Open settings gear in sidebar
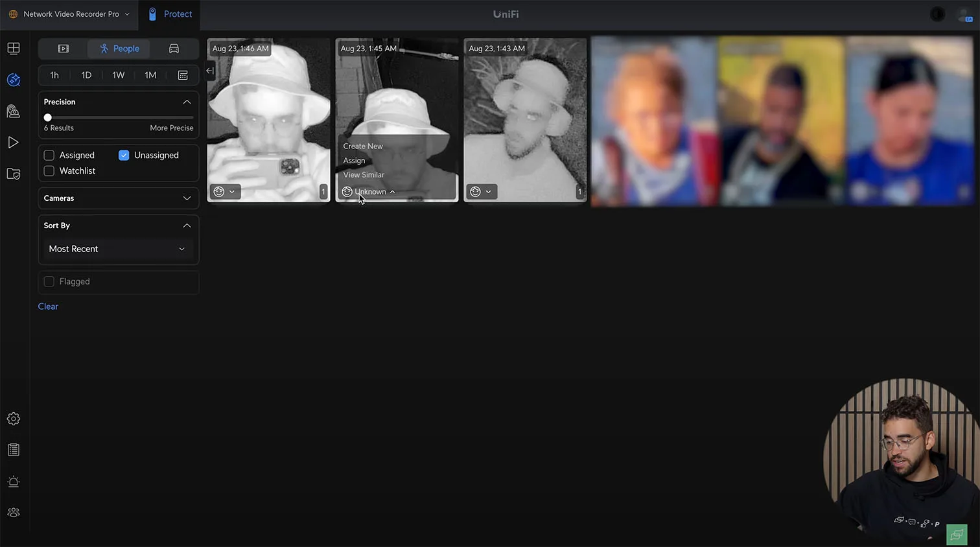The image size is (980, 547). tap(14, 419)
